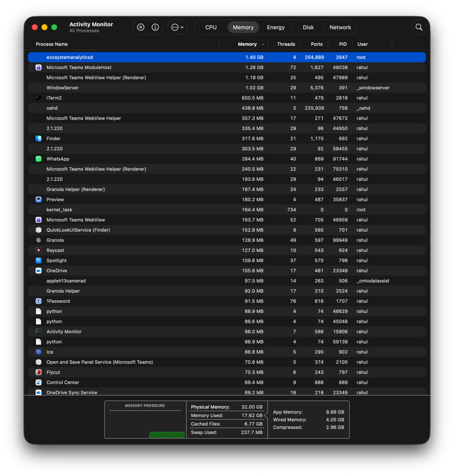Click the Memory Used 17.62 GB value
Viewport: 454px width, 476px height.
point(252,415)
